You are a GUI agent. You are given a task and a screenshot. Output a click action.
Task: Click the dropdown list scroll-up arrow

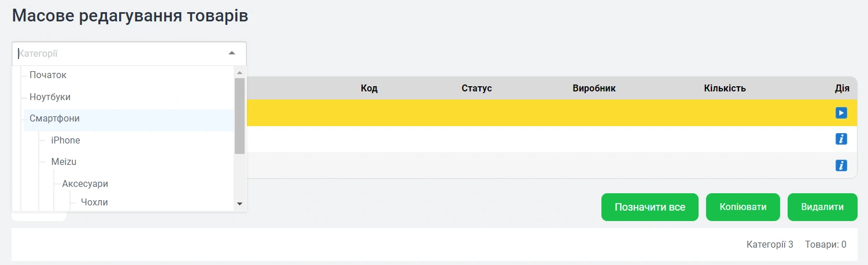(239, 72)
